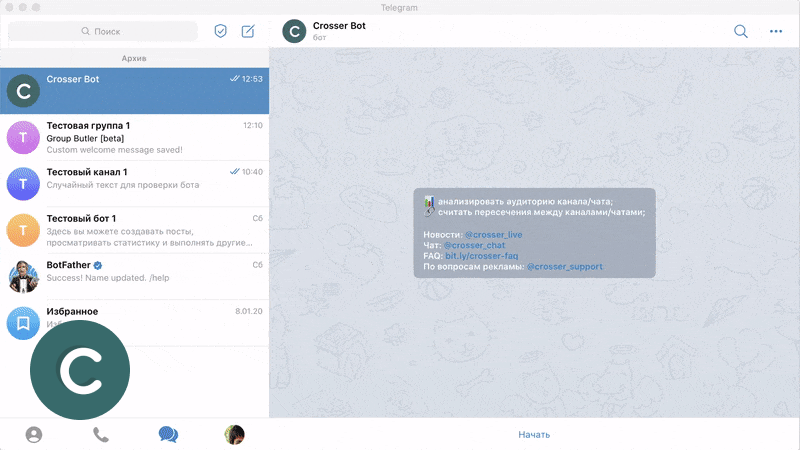Open settings via profile photo tab
The image size is (800, 450).
click(234, 435)
